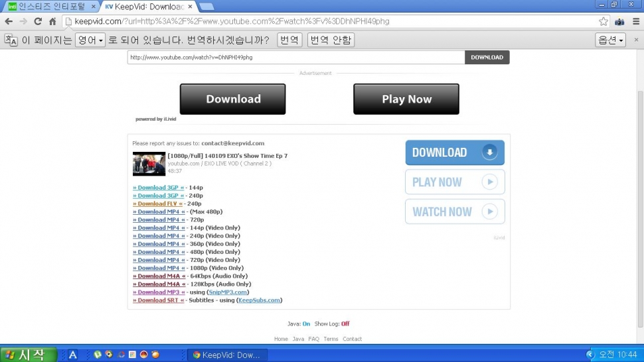Image resolution: width=644 pixels, height=362 pixels.
Task: Click the browser reload button
Action: 38,21
